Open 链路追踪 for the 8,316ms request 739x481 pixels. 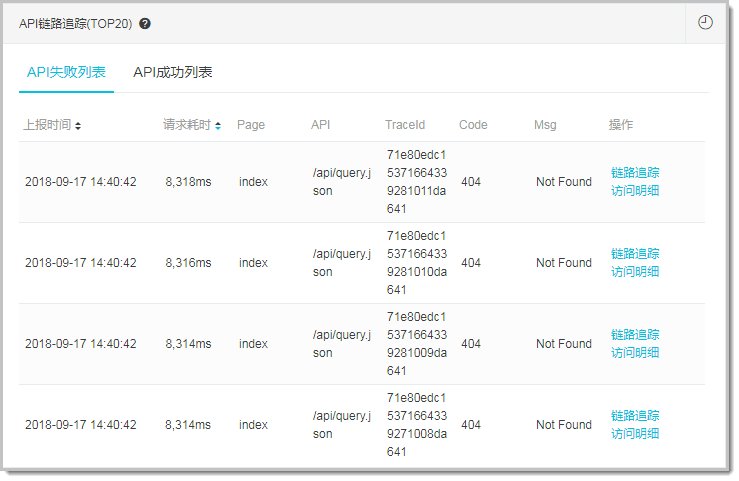tap(635, 253)
